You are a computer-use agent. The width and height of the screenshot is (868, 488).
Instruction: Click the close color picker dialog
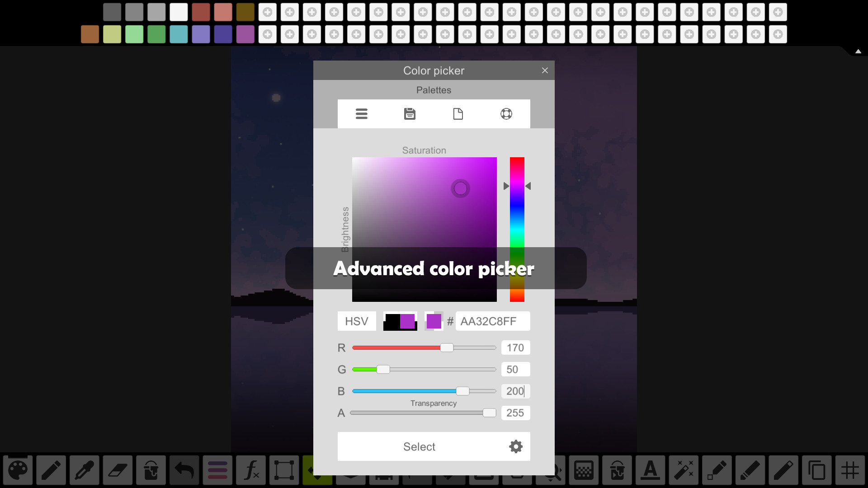pos(544,70)
